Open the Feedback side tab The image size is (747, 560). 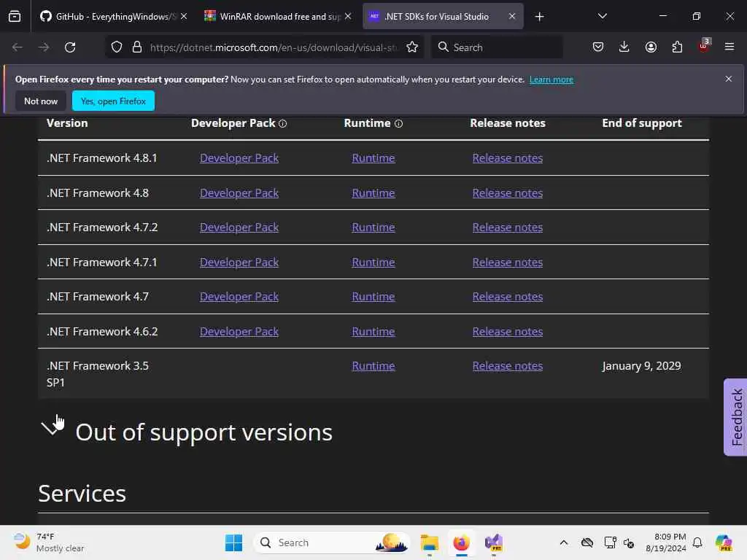pos(735,417)
